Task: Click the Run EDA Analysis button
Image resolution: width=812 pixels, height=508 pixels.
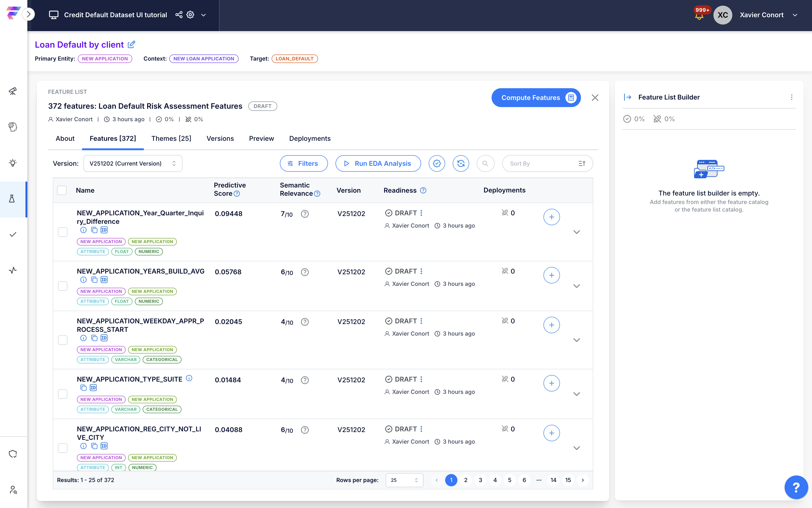Action: [377, 163]
